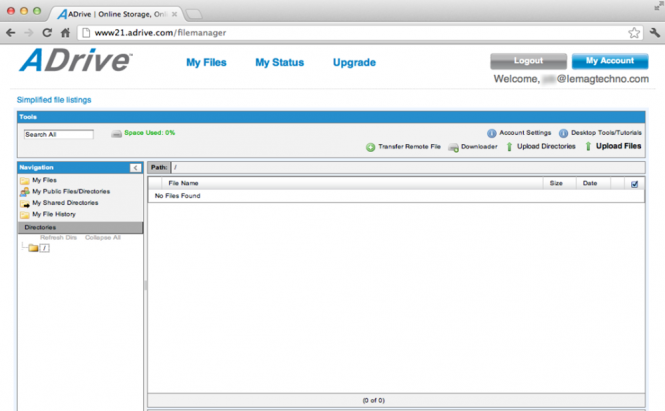Close the ADrive browser tab

point(174,14)
